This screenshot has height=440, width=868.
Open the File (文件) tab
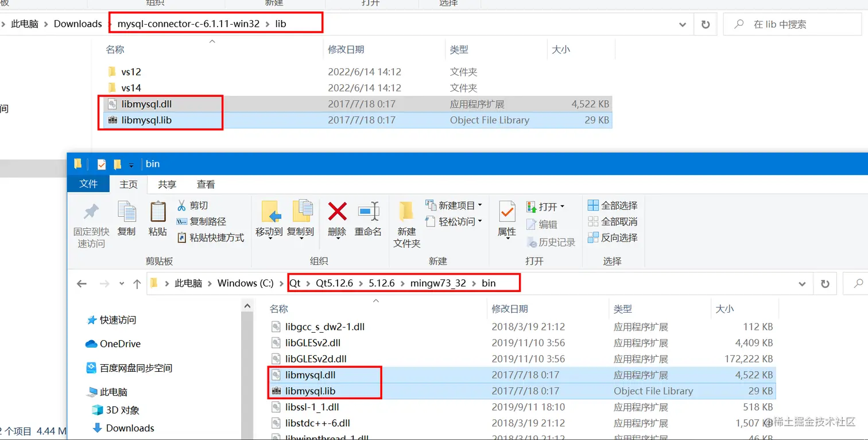click(88, 184)
